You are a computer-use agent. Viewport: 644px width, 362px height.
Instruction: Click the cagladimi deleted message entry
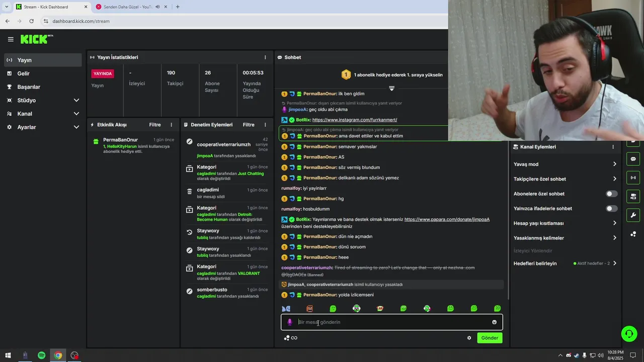coord(226,193)
